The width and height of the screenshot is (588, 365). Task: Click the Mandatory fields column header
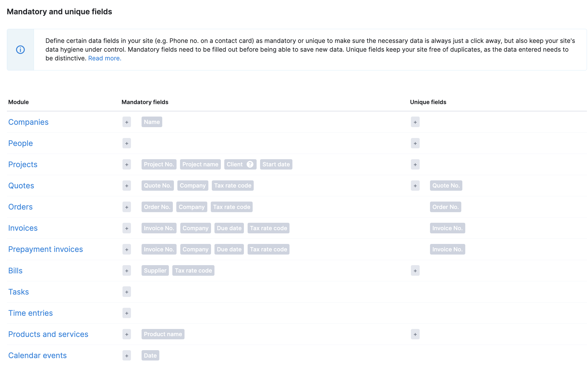point(145,102)
